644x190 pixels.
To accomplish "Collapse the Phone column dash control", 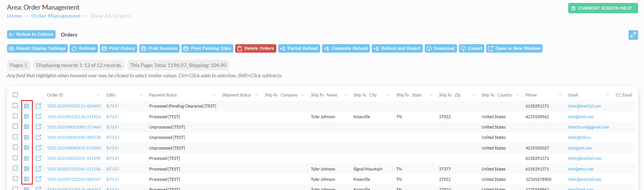I will (560, 95).
